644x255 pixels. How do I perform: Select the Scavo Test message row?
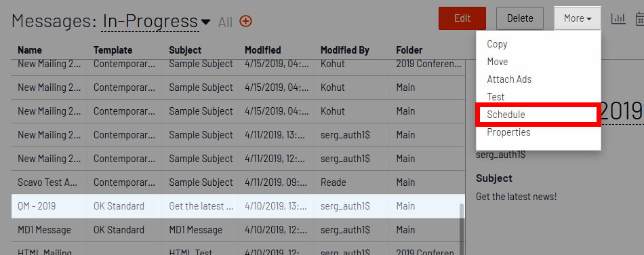238,182
